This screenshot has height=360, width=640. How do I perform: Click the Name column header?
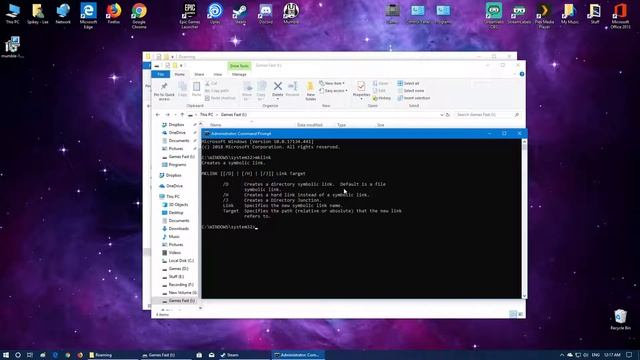[216, 125]
